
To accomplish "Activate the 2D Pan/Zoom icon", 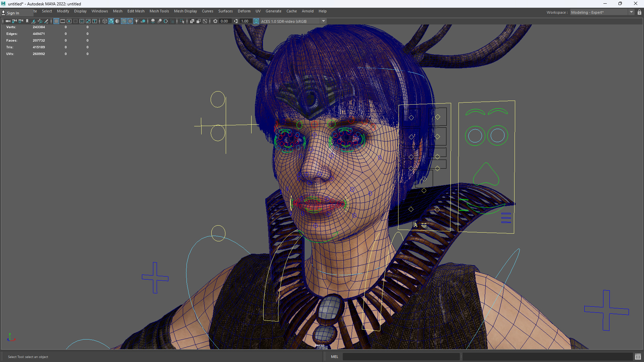I will click(x=40, y=21).
